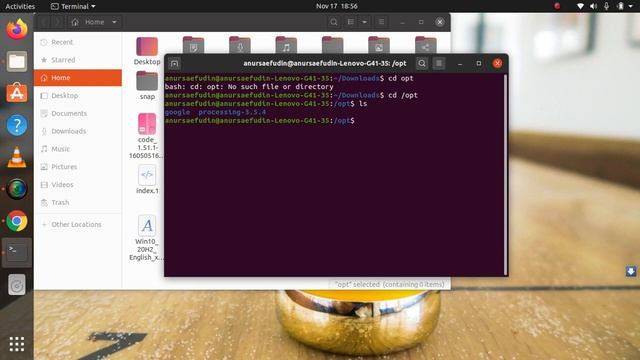
Task: Click the download arrow icon on the desktop edge
Action: tap(631, 271)
